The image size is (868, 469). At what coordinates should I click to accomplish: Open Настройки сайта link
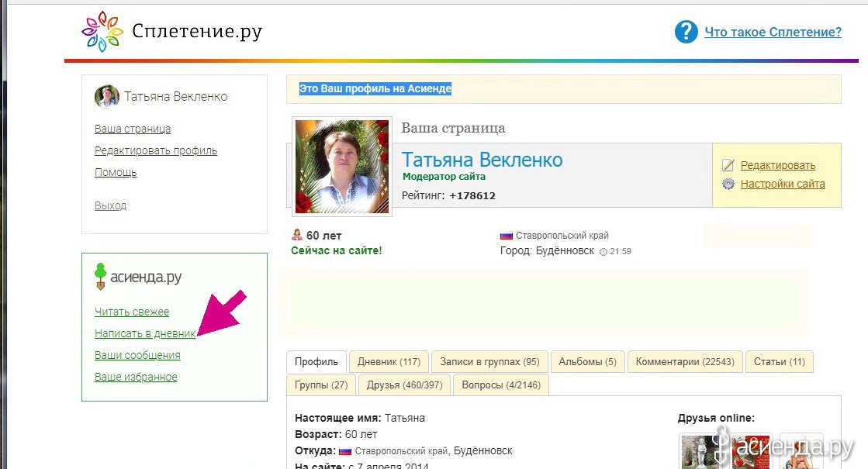(783, 184)
